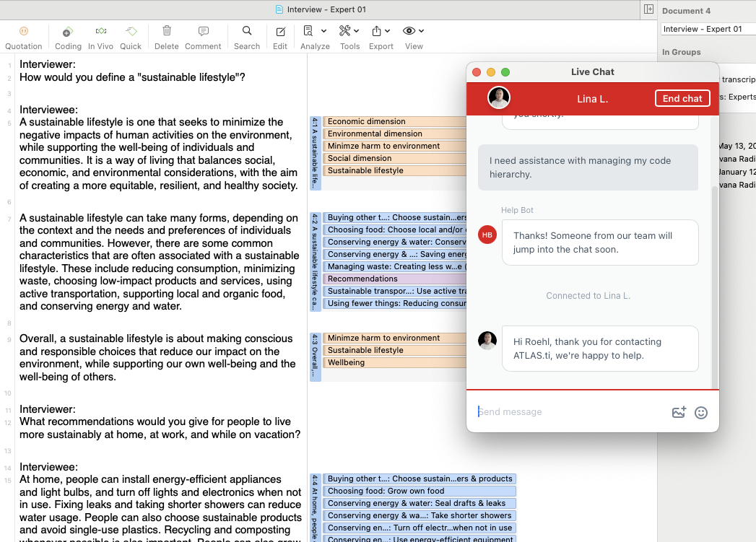Click the Edit document icon
The width and height of the screenshot is (756, 542).
click(x=280, y=32)
